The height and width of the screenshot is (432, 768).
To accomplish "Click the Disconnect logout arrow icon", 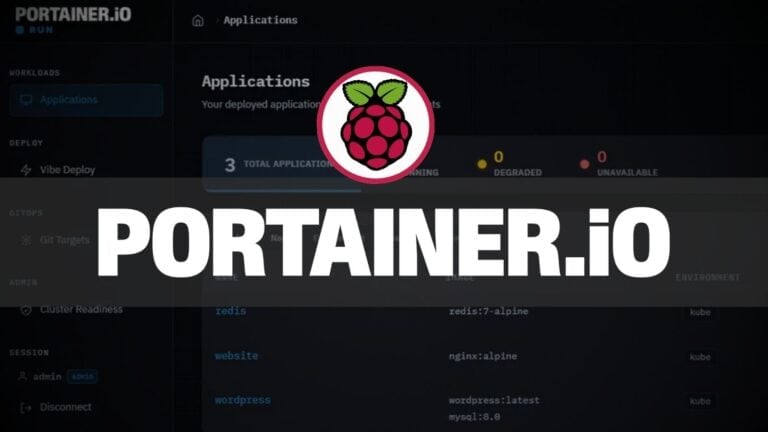I will (25, 408).
